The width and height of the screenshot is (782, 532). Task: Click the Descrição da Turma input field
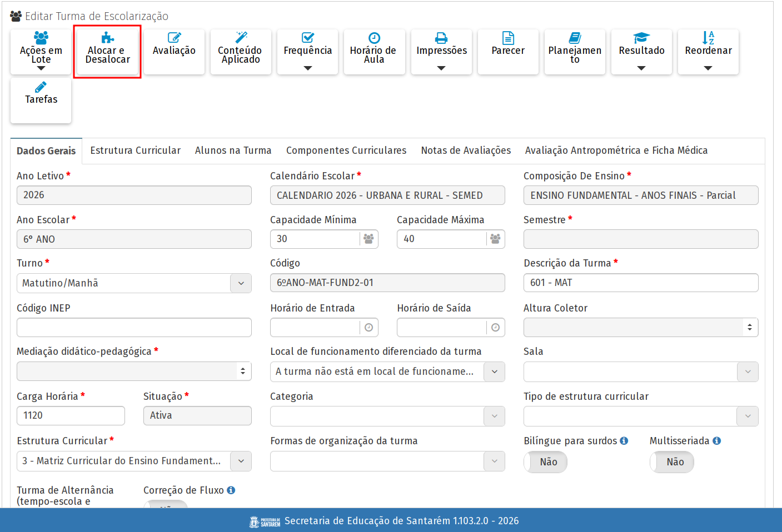(x=640, y=283)
